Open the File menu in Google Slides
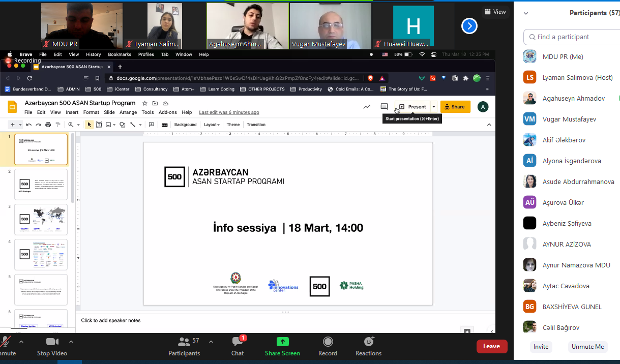Image resolution: width=620 pixels, height=364 pixels. click(x=28, y=112)
